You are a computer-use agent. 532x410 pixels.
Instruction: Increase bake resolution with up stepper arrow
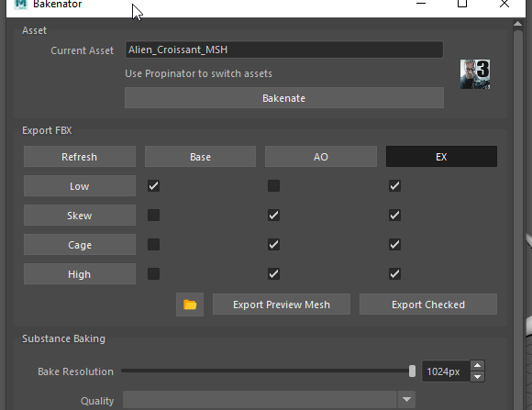[x=477, y=366]
